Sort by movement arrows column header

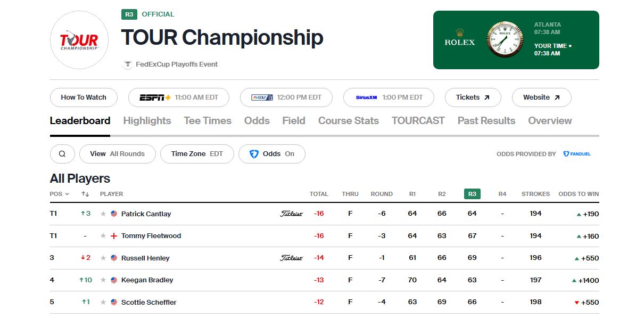click(85, 194)
